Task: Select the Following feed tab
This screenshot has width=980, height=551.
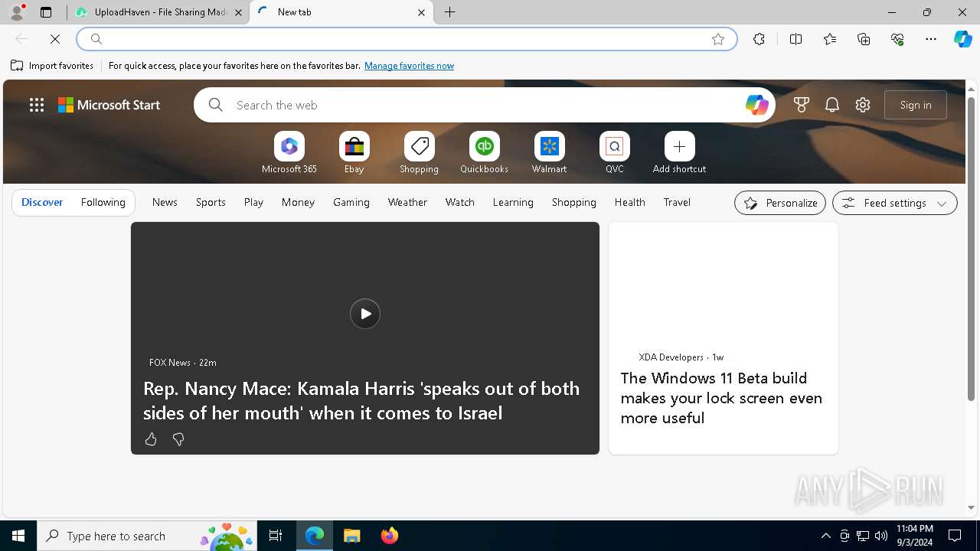Action: (103, 202)
